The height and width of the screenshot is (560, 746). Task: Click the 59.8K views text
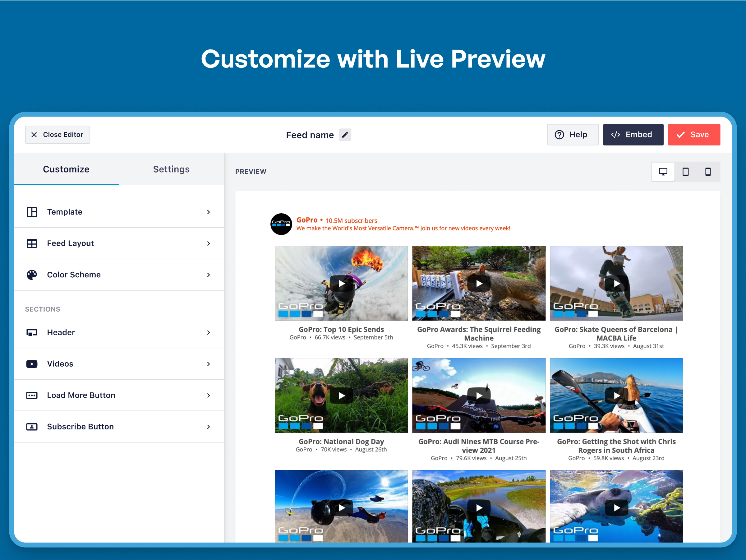click(608, 458)
